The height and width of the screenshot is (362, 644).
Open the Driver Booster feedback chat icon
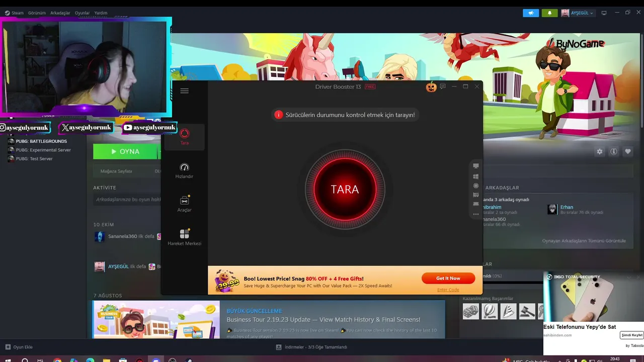click(x=443, y=86)
